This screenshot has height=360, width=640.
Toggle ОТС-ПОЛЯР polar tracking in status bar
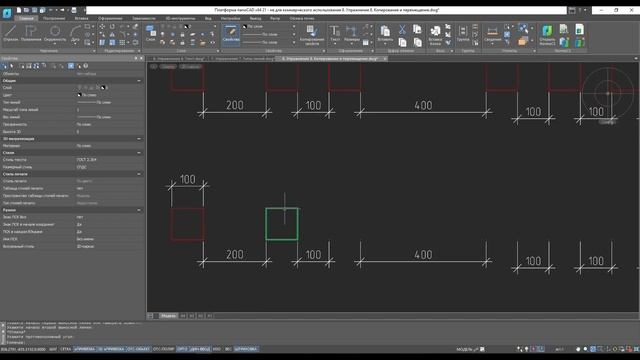click(x=163, y=349)
